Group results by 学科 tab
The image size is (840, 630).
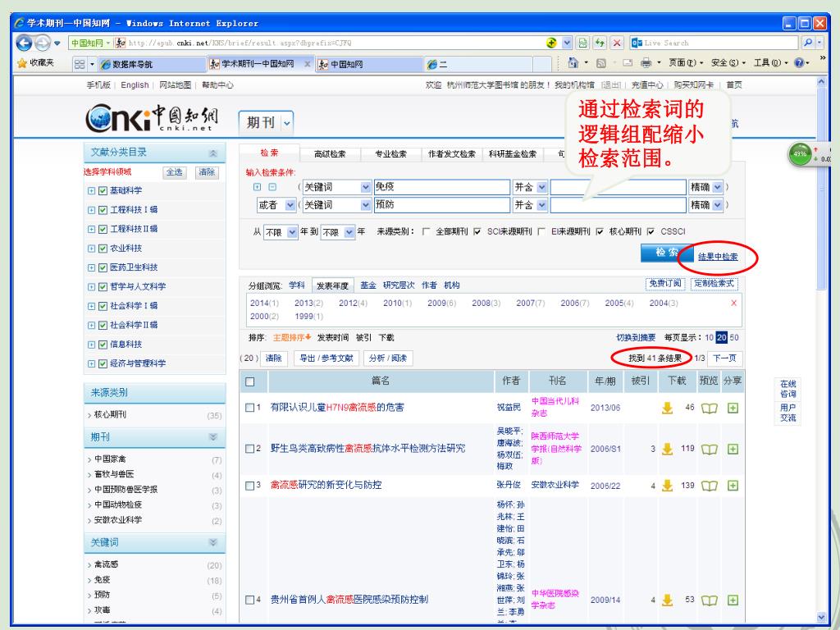point(297,285)
